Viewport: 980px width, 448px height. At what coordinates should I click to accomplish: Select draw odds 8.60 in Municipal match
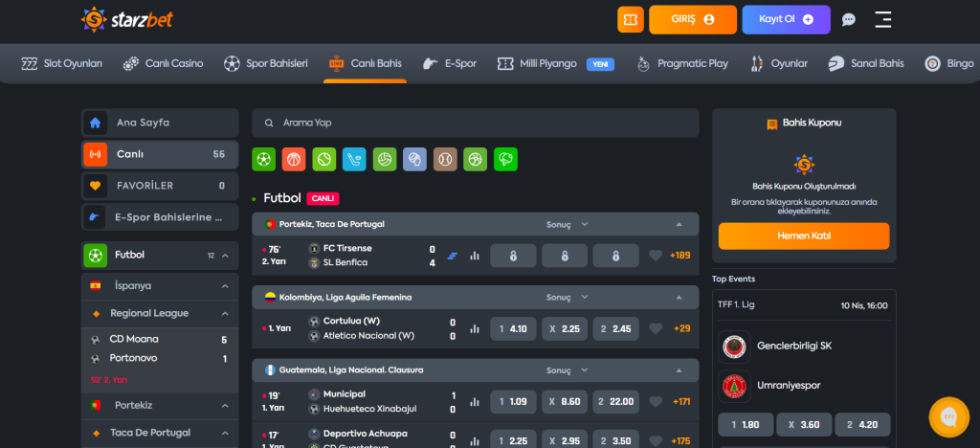coord(565,402)
